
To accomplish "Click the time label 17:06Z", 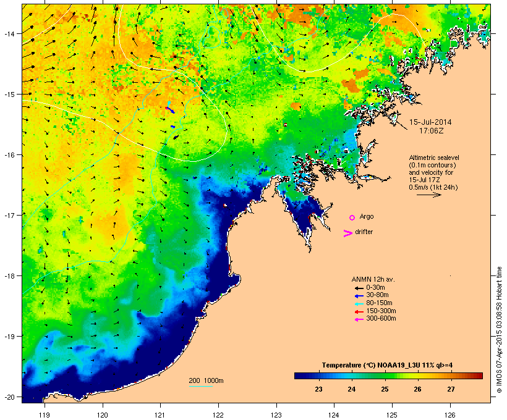I will [x=432, y=131].
